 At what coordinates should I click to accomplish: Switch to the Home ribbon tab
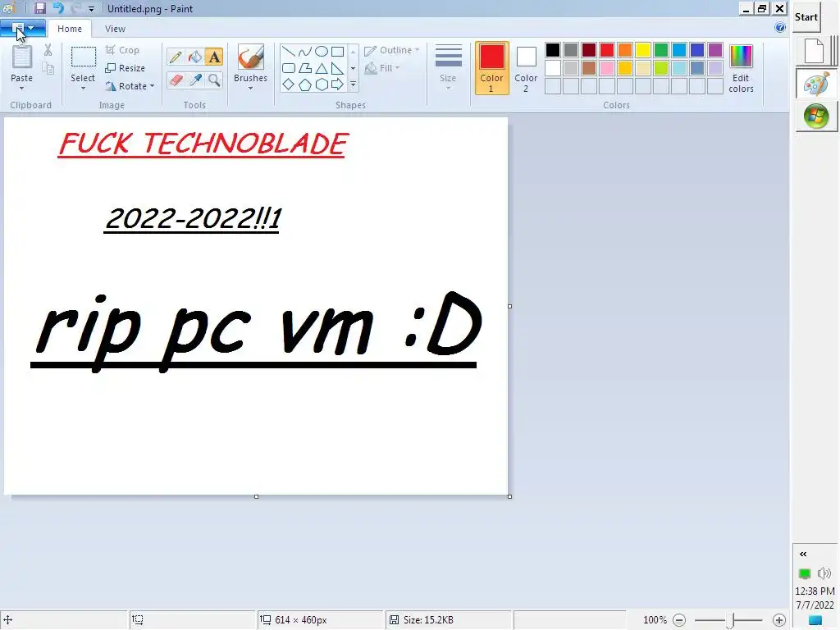tap(70, 29)
